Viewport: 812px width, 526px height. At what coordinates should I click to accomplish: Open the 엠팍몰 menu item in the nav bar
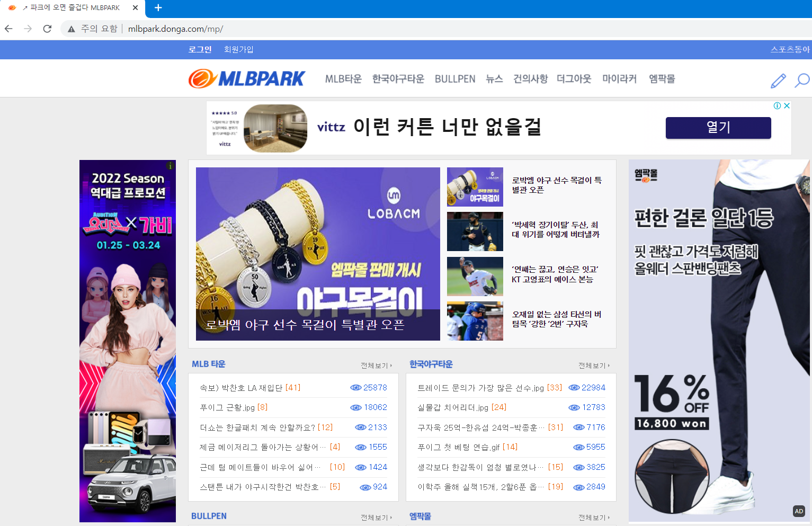pos(662,79)
